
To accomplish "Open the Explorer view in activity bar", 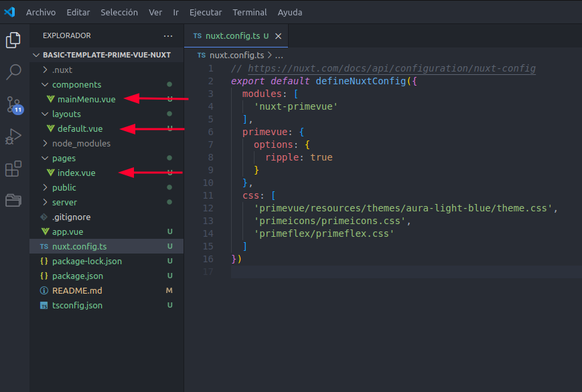I will (13, 40).
